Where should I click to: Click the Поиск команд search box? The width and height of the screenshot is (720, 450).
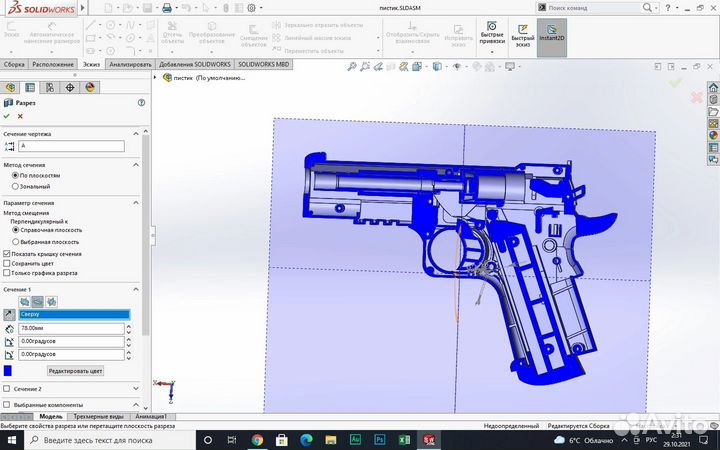coord(590,8)
